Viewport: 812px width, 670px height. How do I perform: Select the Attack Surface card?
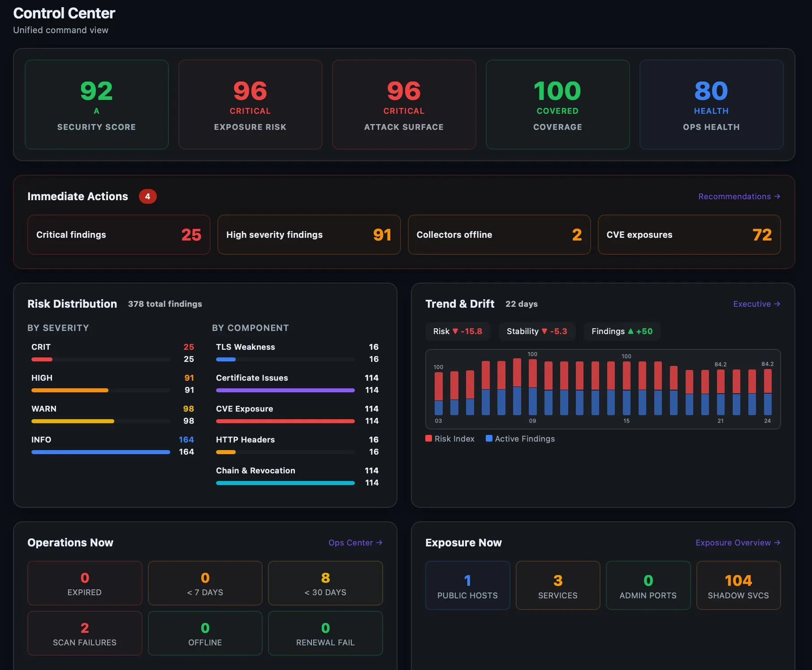coord(404,104)
